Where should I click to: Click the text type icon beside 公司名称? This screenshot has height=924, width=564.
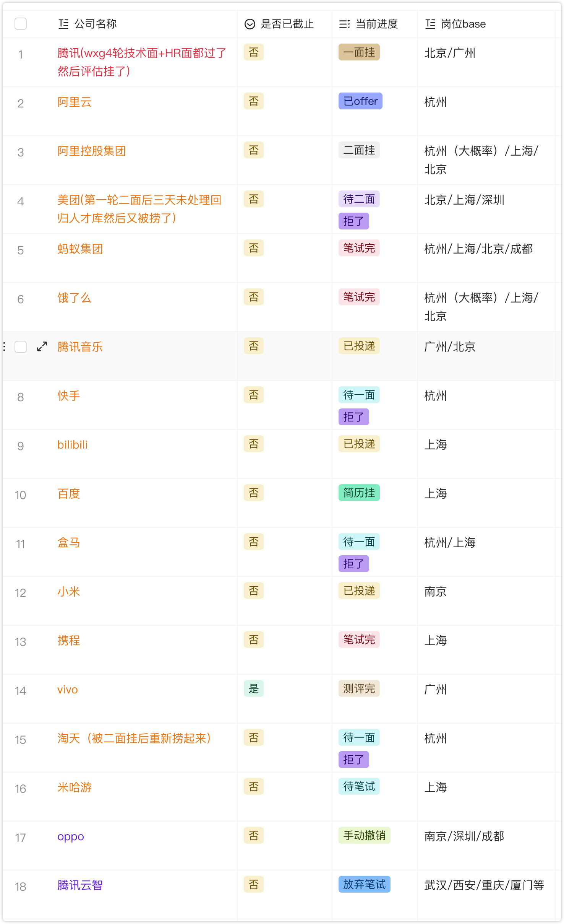point(63,24)
